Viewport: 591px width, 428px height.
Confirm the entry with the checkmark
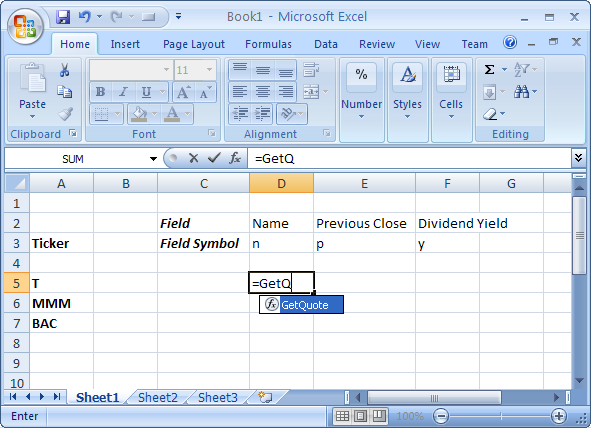(x=214, y=158)
